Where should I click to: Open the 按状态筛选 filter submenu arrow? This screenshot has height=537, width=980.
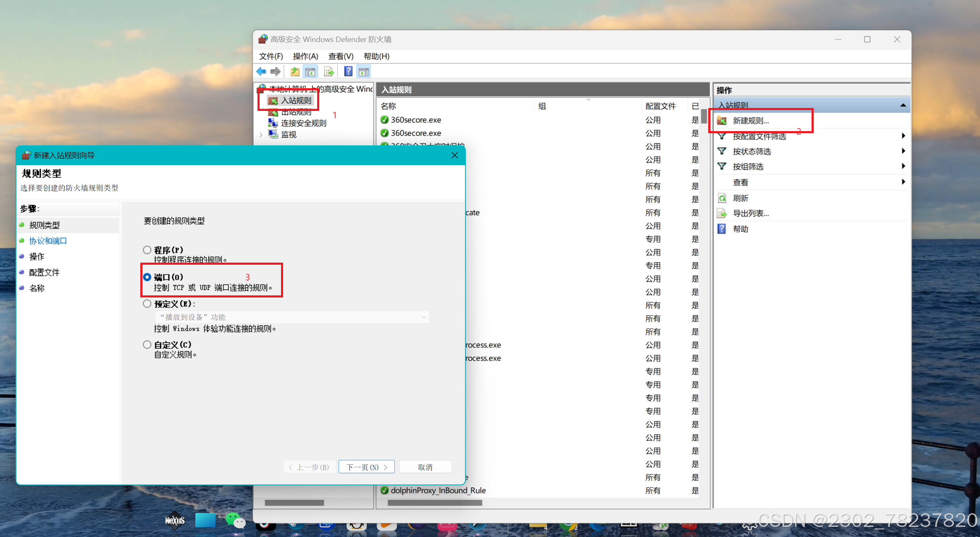pyautogui.click(x=904, y=151)
